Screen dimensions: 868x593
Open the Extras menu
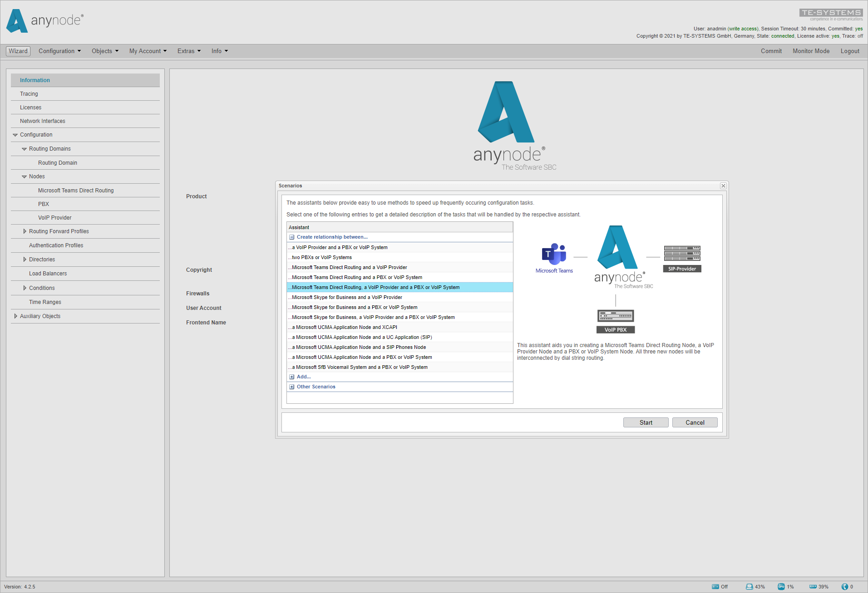point(189,51)
